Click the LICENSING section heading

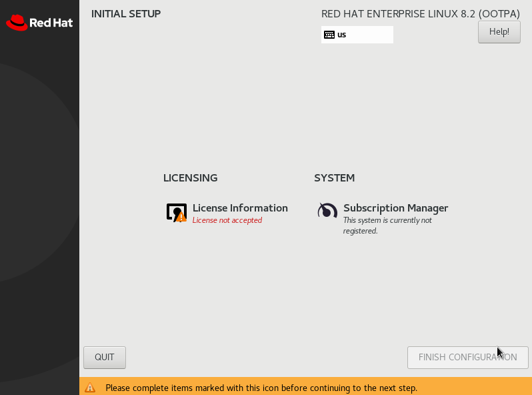[x=190, y=178]
